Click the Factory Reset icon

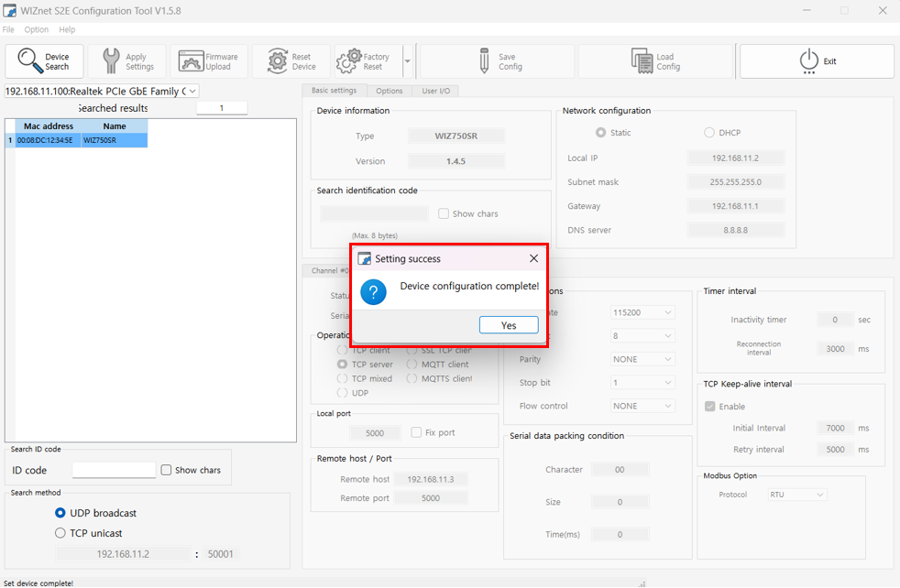click(x=348, y=61)
